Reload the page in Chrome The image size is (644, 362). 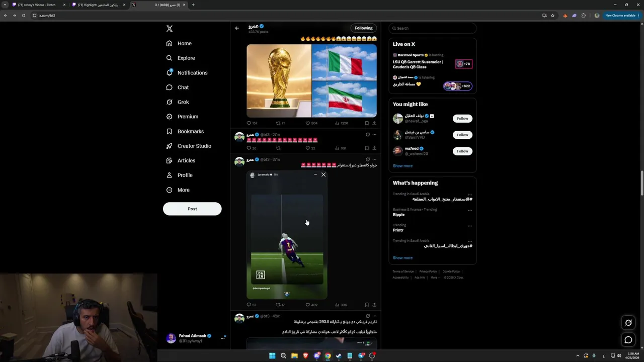pyautogui.click(x=23, y=16)
